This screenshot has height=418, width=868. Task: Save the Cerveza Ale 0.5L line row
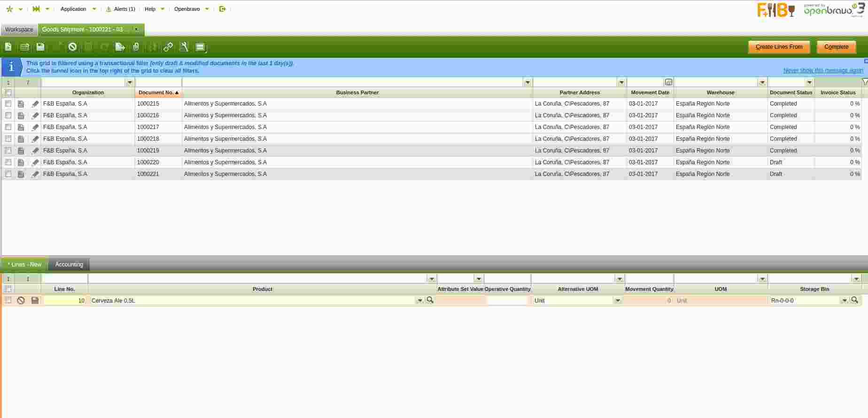[35, 300]
